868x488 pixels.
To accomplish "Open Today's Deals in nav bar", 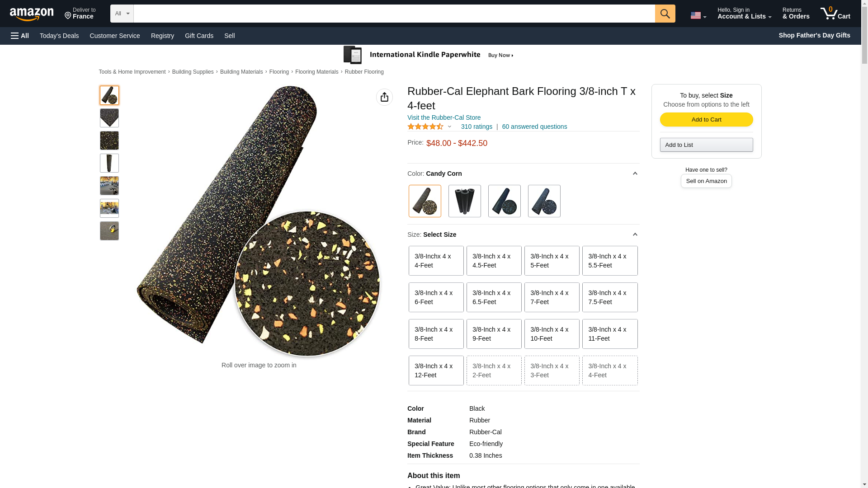I will click(59, 36).
